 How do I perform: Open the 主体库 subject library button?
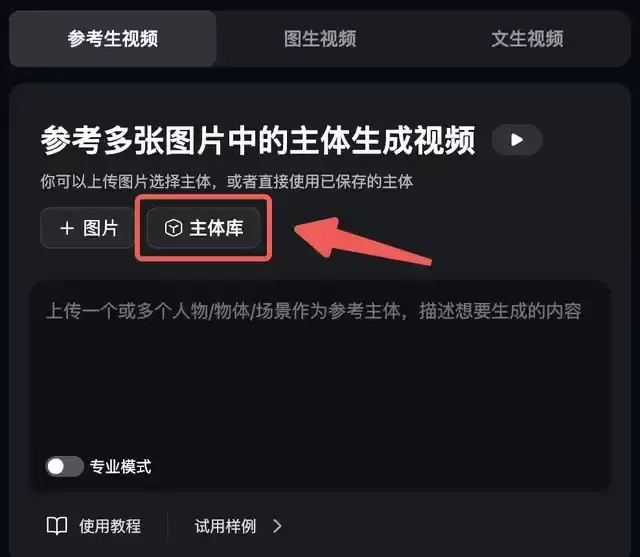[x=203, y=228]
